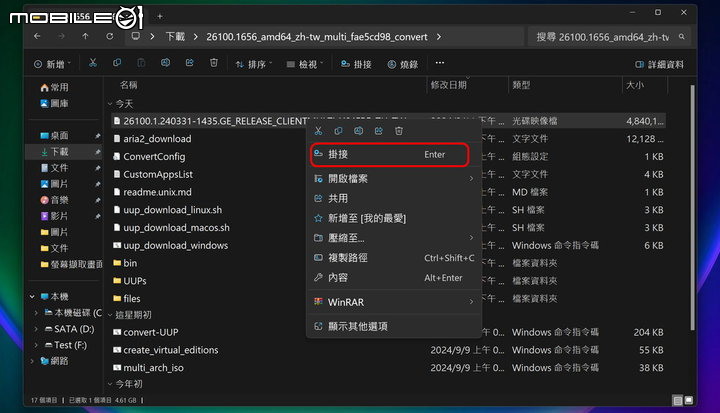The height and width of the screenshot is (413, 720).
Task: Click the Rename icon in the toolbar
Action: point(165,63)
